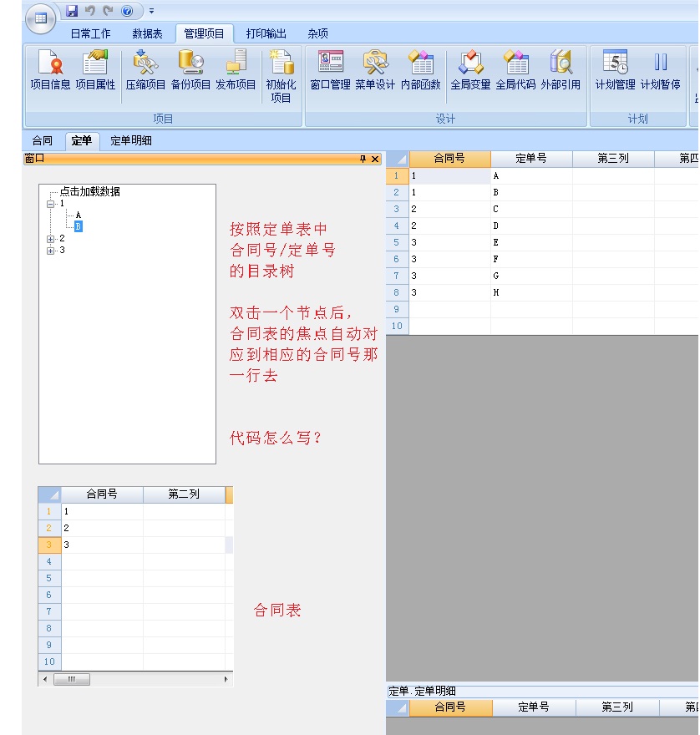The width and height of the screenshot is (700, 735).
Task: Click 合同表 scrollbar right arrow
Action: coord(226,679)
